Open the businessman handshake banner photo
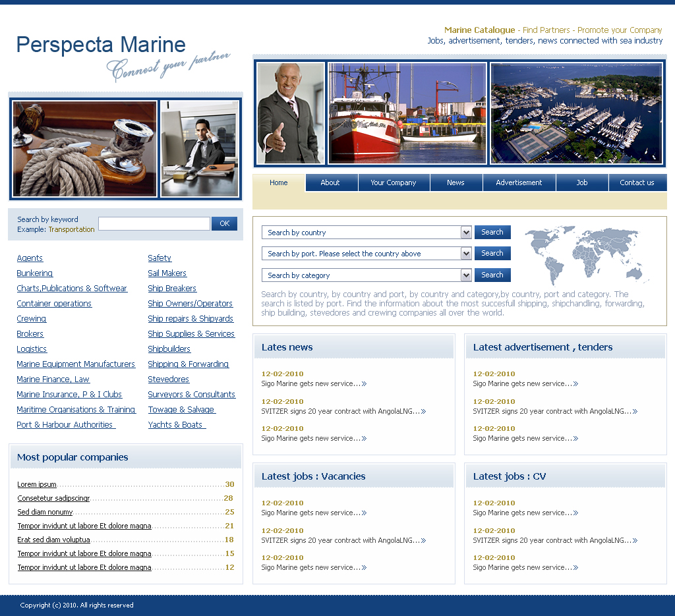The image size is (675, 616). point(291,113)
